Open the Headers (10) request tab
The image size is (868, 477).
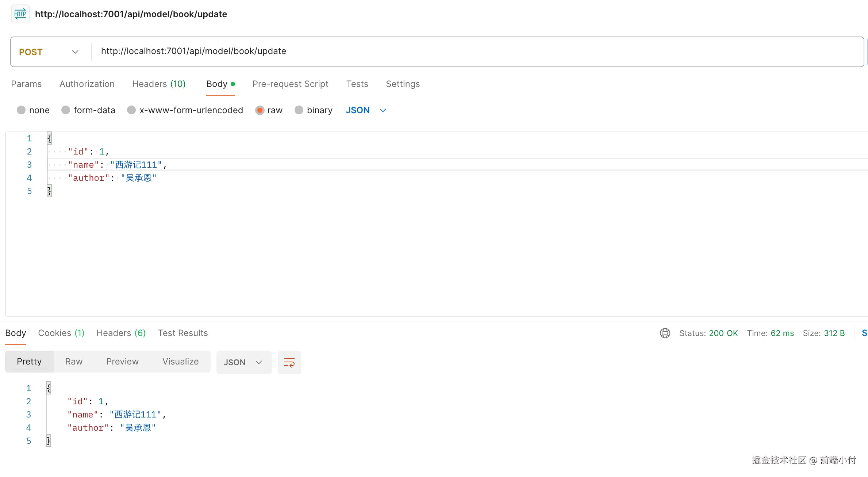point(159,84)
